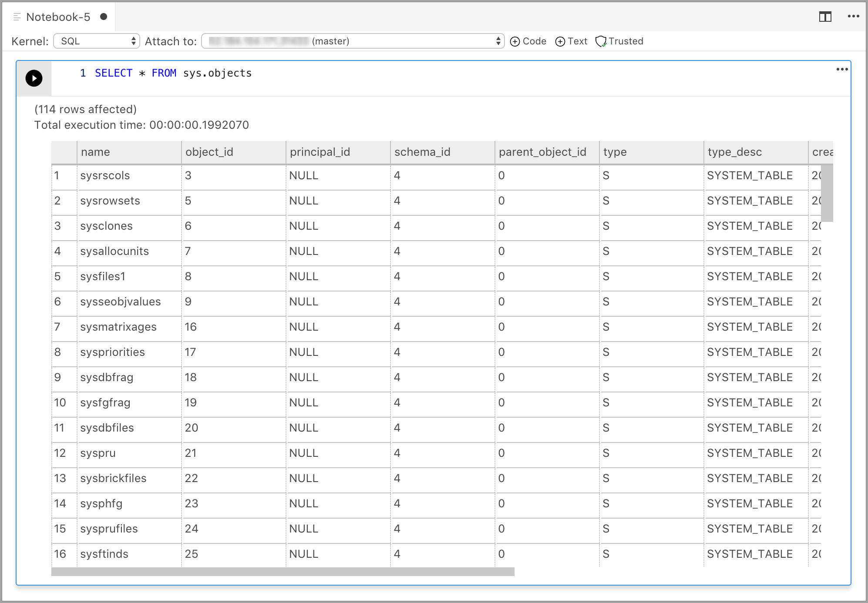This screenshot has width=868, height=603.
Task: Click the type_desc column header
Action: click(x=756, y=152)
